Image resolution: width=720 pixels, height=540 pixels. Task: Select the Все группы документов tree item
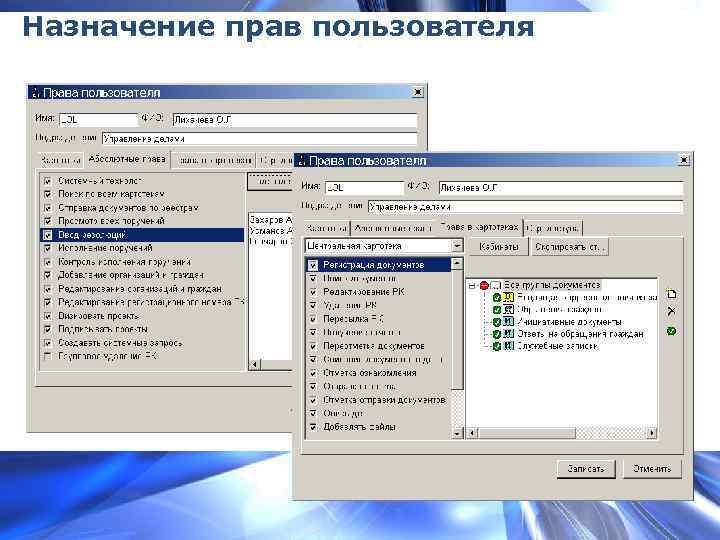[551, 285]
